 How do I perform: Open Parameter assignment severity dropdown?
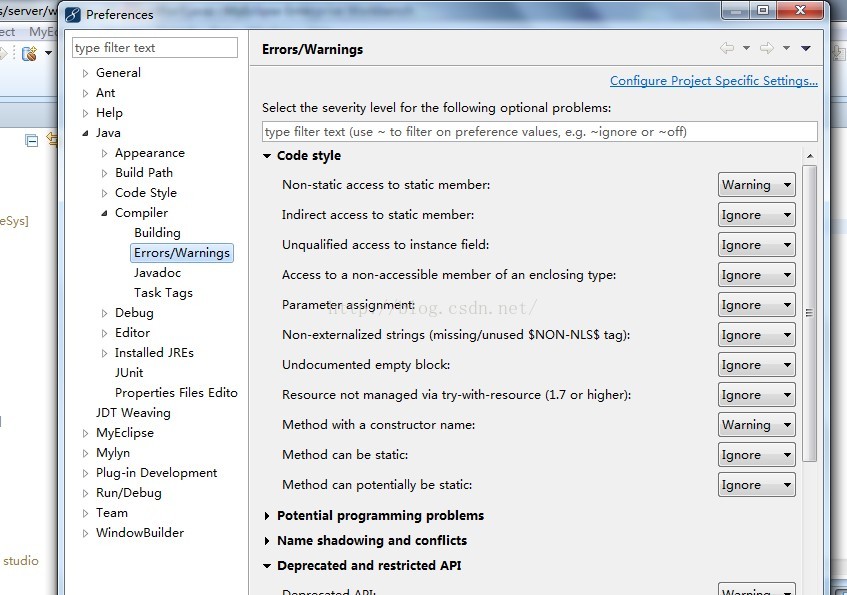[x=756, y=305]
